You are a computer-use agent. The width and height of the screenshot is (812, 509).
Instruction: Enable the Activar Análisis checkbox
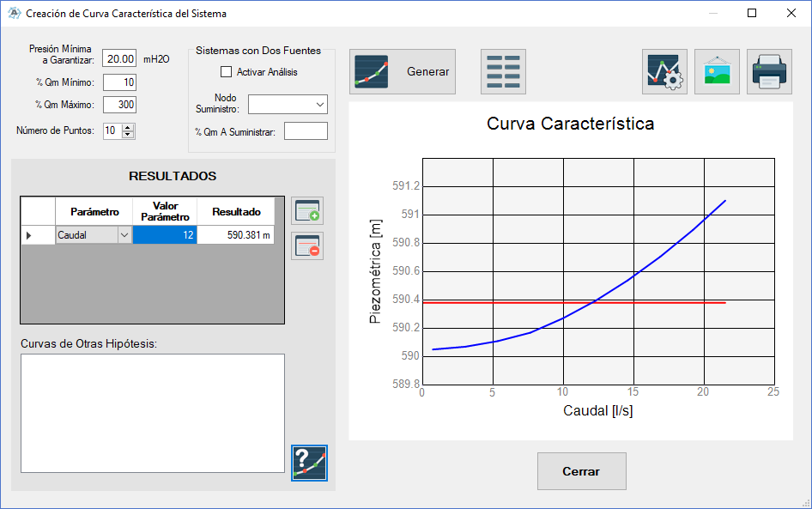click(227, 72)
